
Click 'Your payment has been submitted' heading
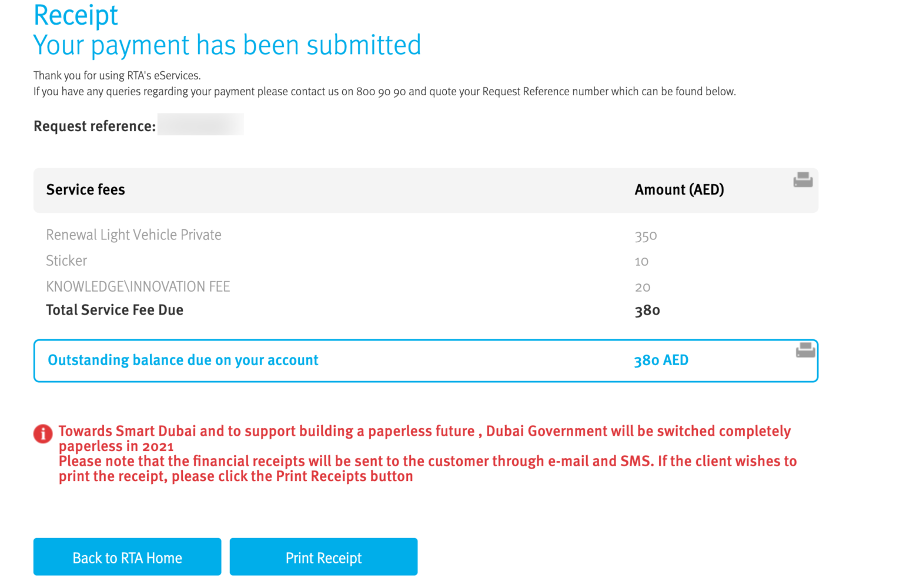point(227,45)
